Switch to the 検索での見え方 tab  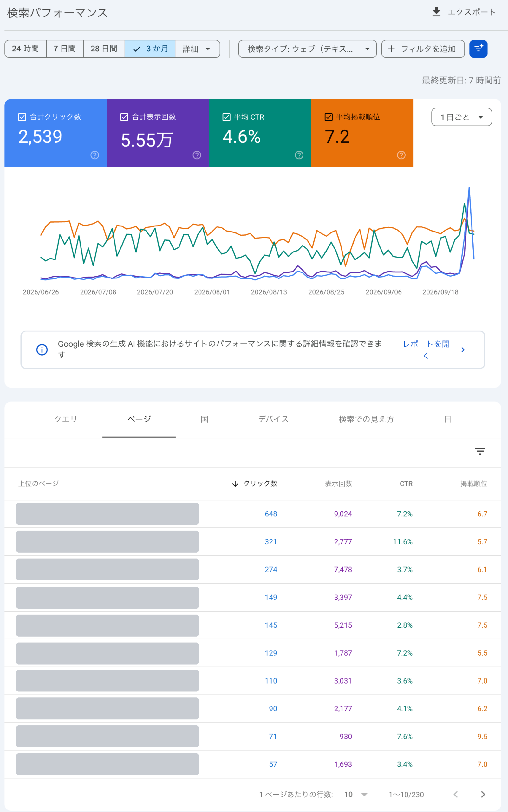click(x=366, y=419)
